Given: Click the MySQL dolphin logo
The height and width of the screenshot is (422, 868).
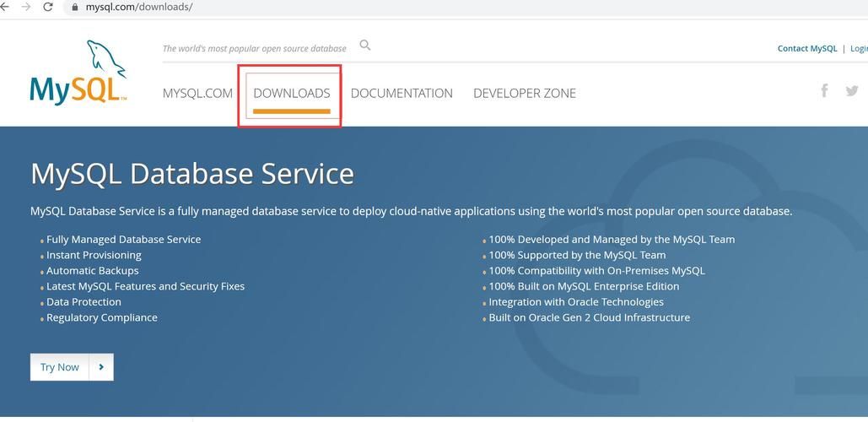Looking at the screenshot, I should [78, 73].
